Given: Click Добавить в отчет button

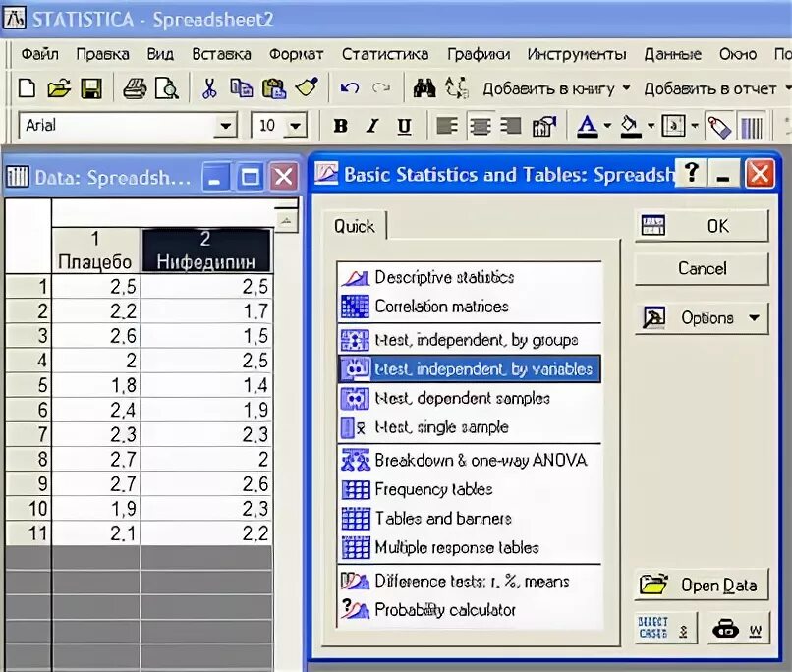Looking at the screenshot, I should pos(710,89).
